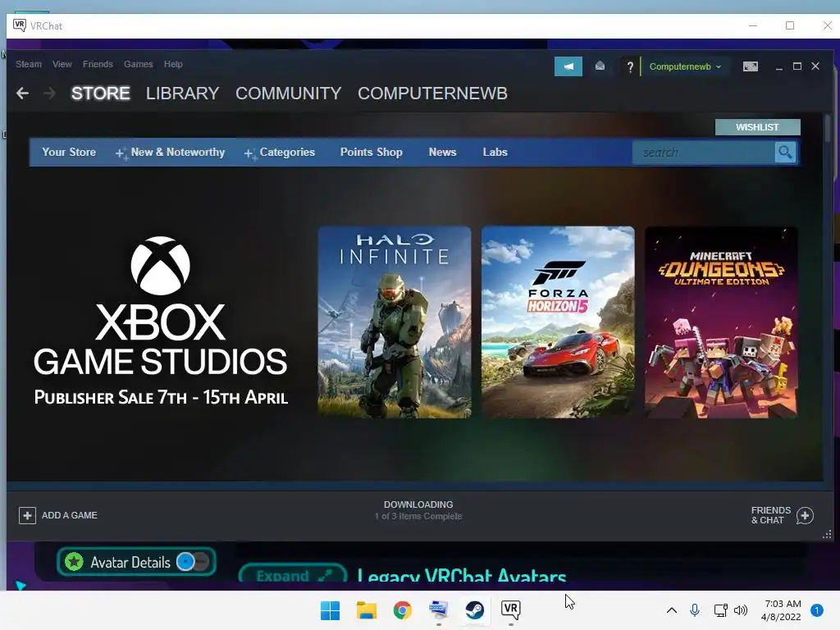The width and height of the screenshot is (840, 630).
Task: Click the volume speaker tray icon
Action: click(x=741, y=610)
